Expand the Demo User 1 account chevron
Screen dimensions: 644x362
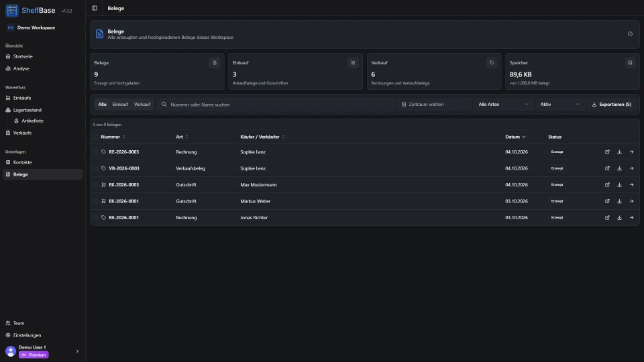click(77, 351)
